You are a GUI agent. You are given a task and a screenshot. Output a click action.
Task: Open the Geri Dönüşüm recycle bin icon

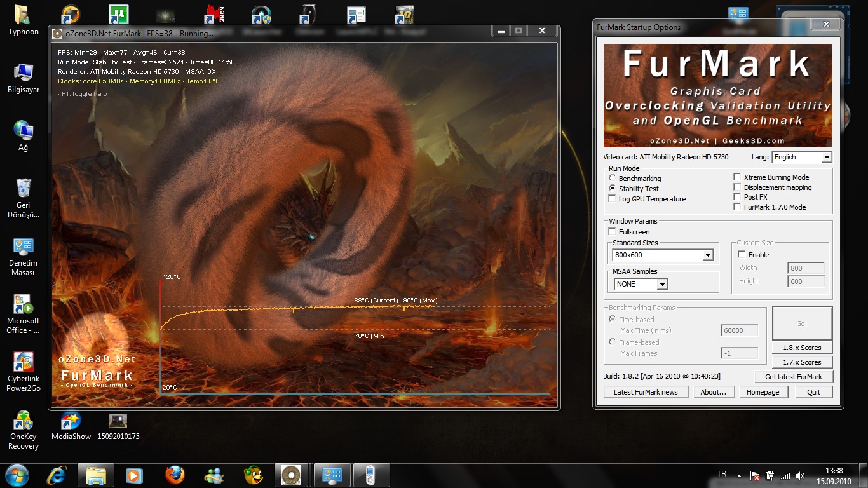click(x=23, y=198)
